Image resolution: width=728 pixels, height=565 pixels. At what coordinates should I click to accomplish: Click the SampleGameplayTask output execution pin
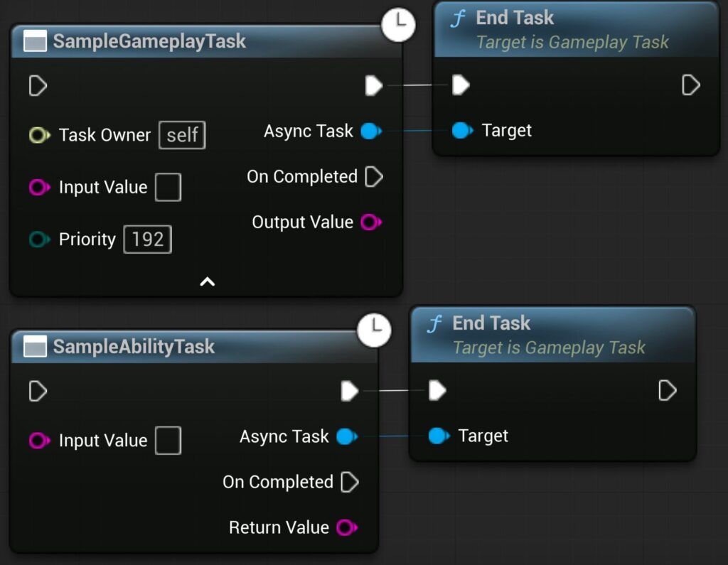374,86
